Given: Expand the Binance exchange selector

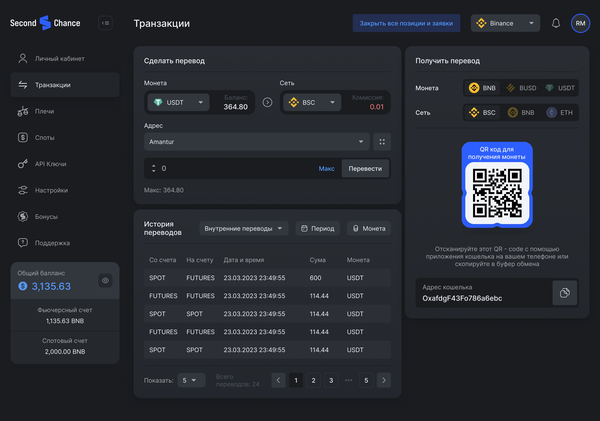Looking at the screenshot, I should [x=505, y=23].
